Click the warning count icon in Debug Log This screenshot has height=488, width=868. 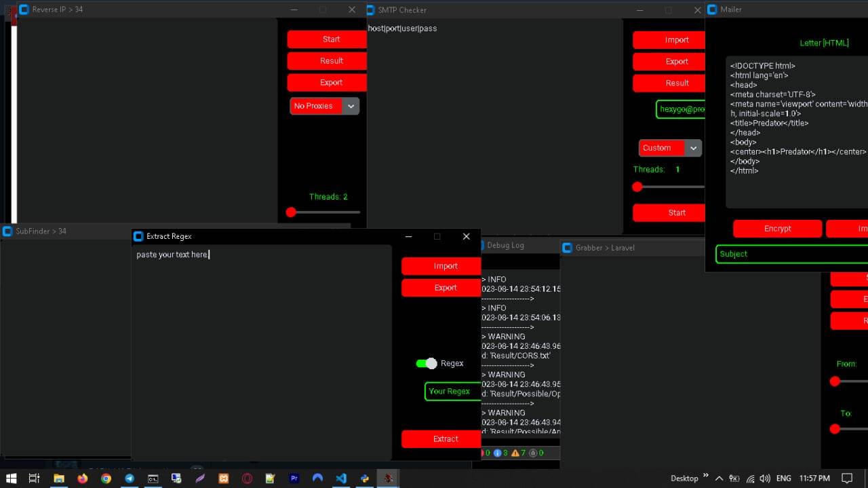[x=515, y=453]
